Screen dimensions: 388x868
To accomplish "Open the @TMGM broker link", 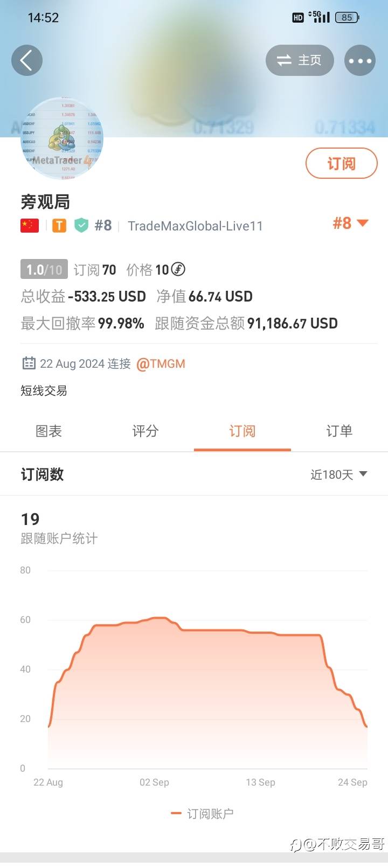I will coord(161,364).
